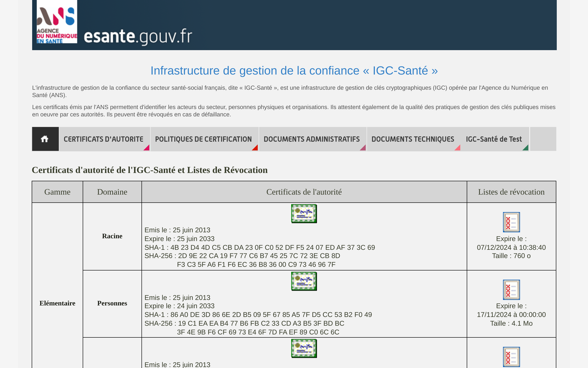Screen dimensions: 588x368
Task: Open the POLITIQUES DE CERTIFICATION menu
Action: pyautogui.click(x=205, y=139)
